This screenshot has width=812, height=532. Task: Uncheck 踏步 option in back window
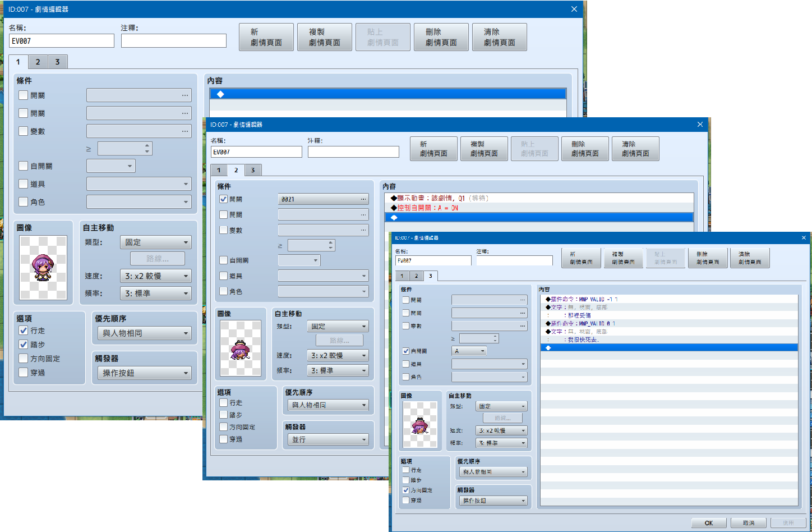point(24,345)
